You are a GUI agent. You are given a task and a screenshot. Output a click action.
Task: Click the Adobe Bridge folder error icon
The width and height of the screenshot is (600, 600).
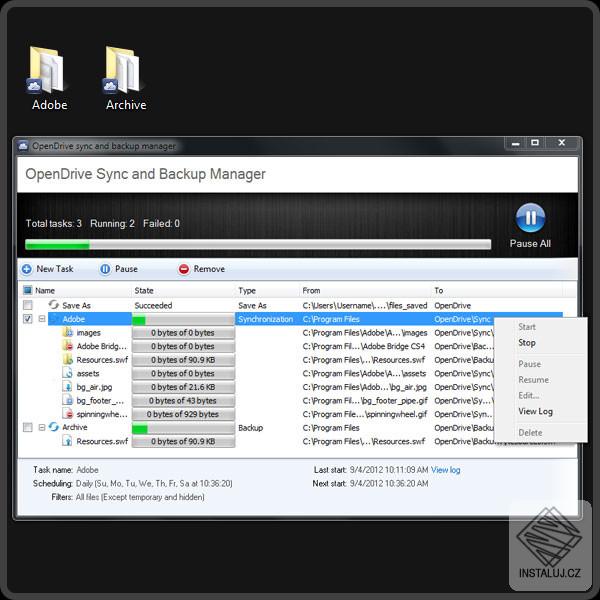67,346
